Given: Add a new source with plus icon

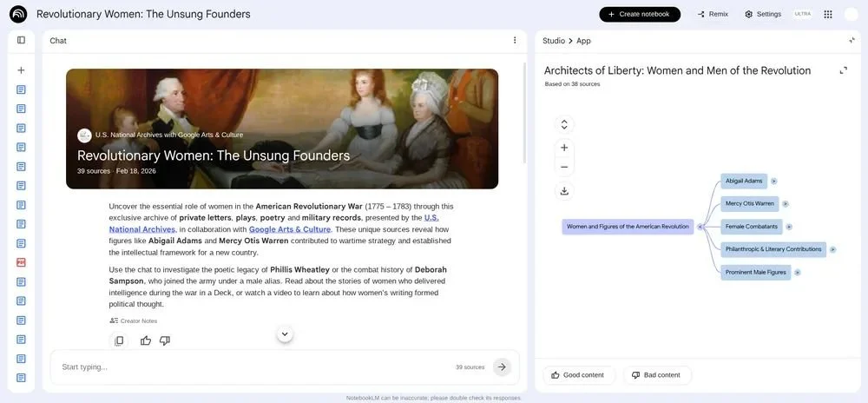Looking at the screenshot, I should pos(21,70).
